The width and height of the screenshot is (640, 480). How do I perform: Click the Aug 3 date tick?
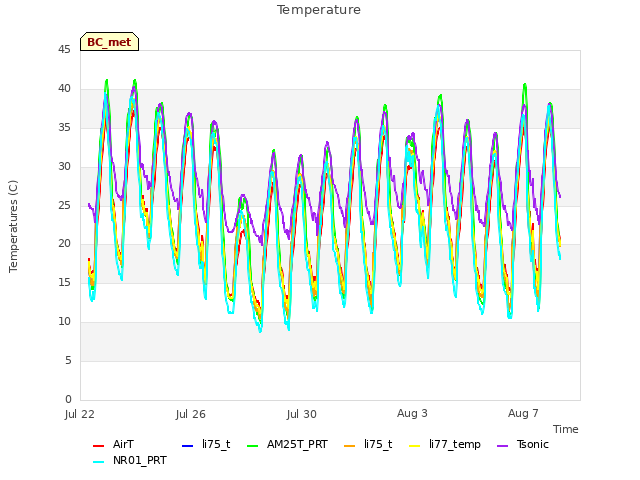tap(412, 413)
